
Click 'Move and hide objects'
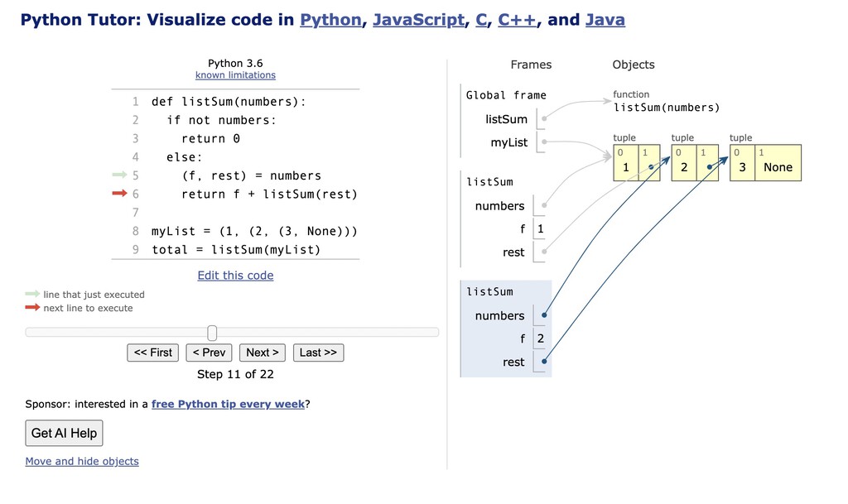coord(82,461)
